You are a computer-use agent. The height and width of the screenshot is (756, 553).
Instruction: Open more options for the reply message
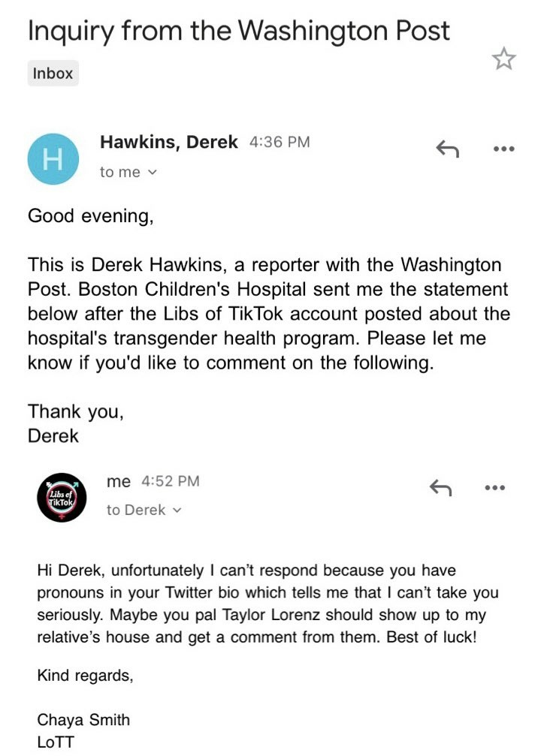click(x=494, y=488)
